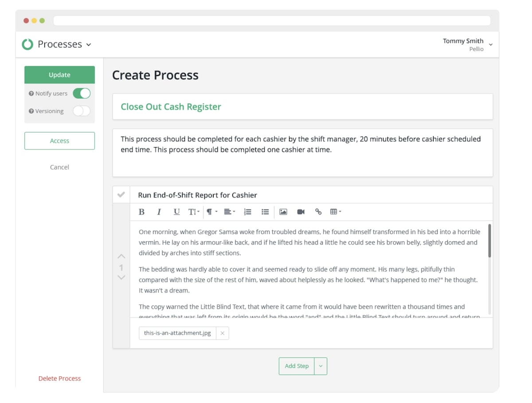
Task: Remove the this-is-an-attachment.jpg attachment
Action: point(223,333)
